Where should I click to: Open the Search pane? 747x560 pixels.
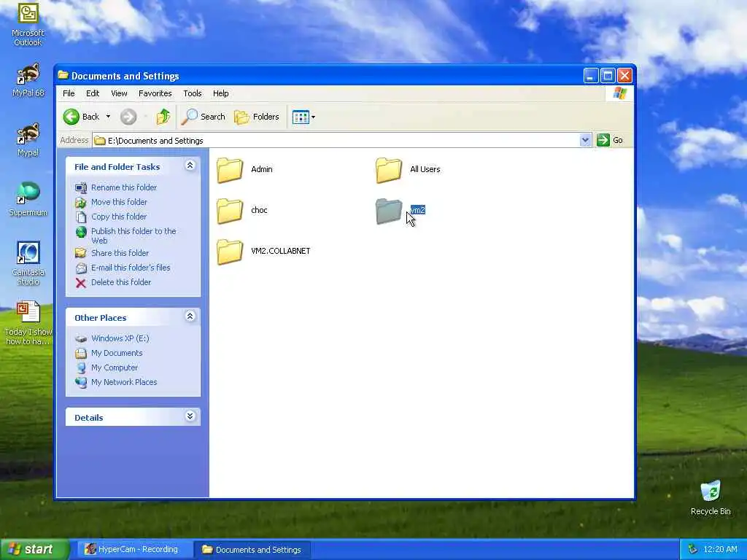coord(204,117)
